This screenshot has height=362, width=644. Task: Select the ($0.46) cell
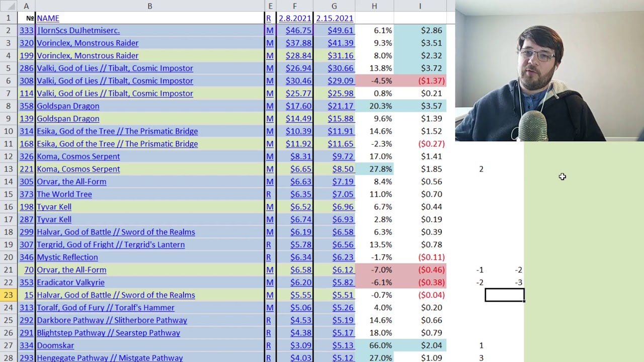click(x=420, y=270)
